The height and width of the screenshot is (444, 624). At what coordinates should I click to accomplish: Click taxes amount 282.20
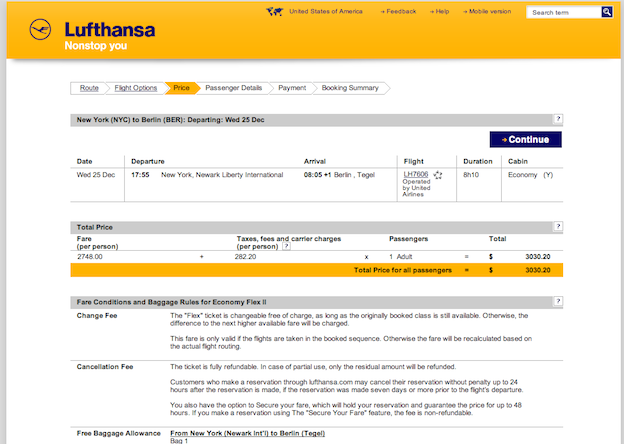(x=246, y=257)
